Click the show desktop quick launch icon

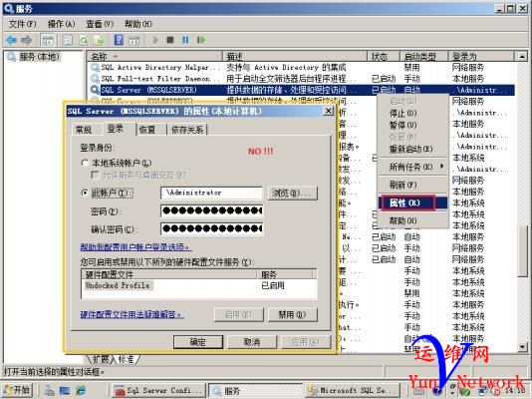(x=65, y=390)
